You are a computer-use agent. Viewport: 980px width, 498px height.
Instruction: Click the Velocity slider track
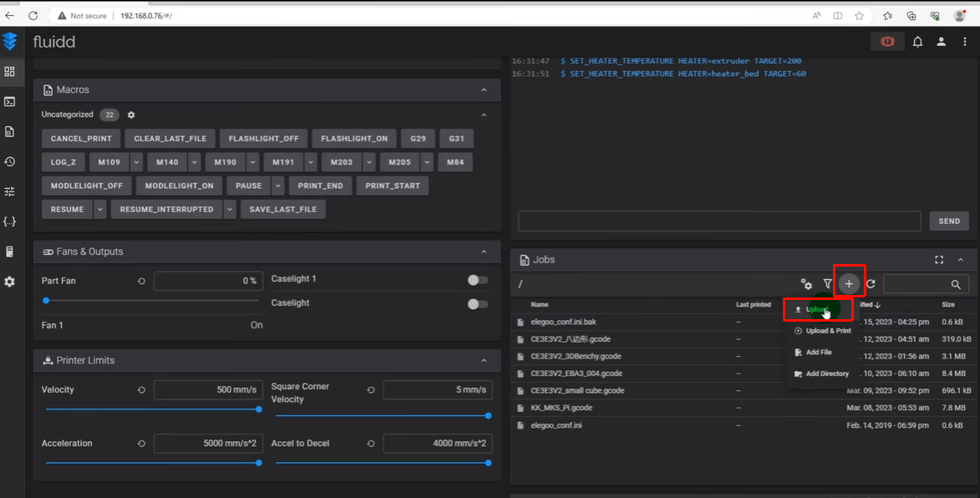tap(152, 409)
